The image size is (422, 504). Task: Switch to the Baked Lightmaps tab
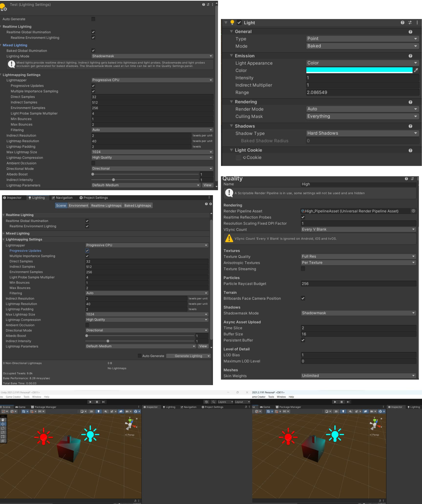138,205
